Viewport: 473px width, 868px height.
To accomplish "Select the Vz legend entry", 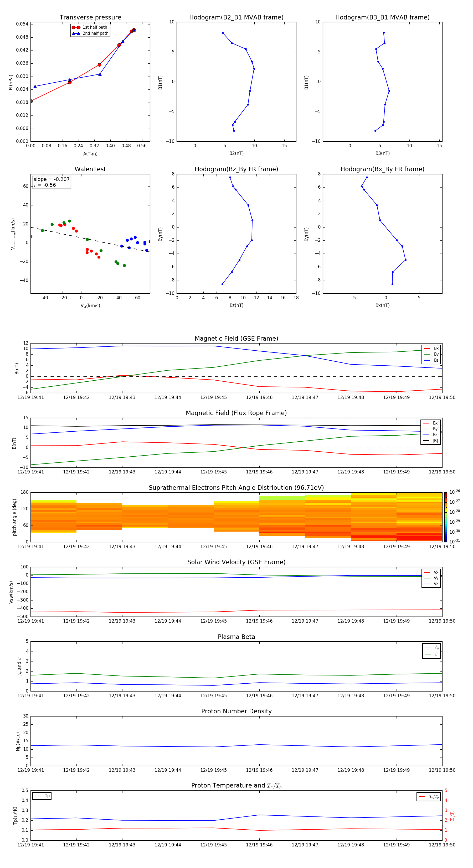I will coord(431,584).
